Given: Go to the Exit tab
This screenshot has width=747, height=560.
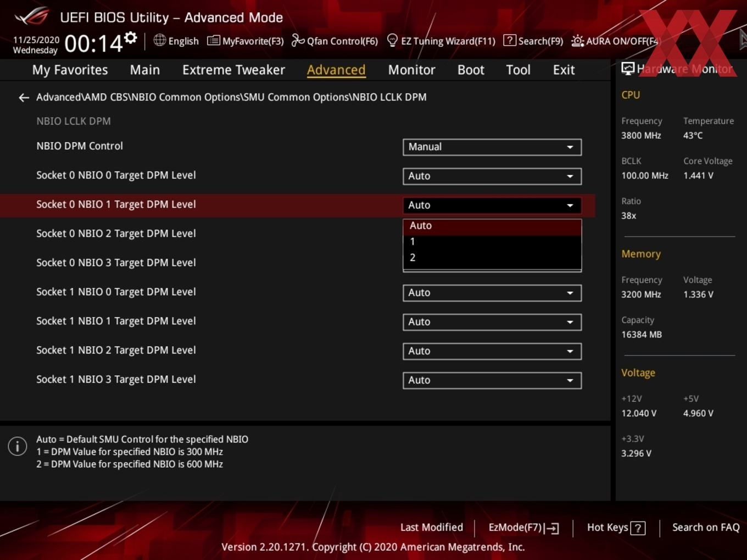Looking at the screenshot, I should (564, 70).
